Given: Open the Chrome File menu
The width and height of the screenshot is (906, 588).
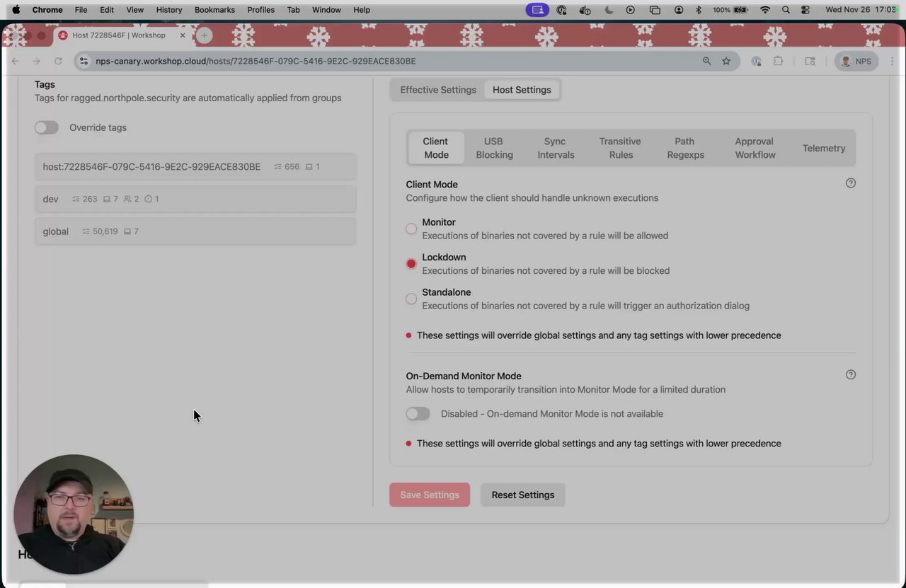Looking at the screenshot, I should [81, 10].
